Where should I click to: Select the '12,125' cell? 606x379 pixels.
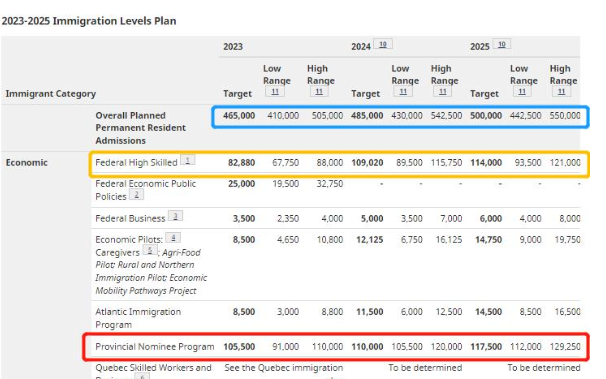click(369, 240)
